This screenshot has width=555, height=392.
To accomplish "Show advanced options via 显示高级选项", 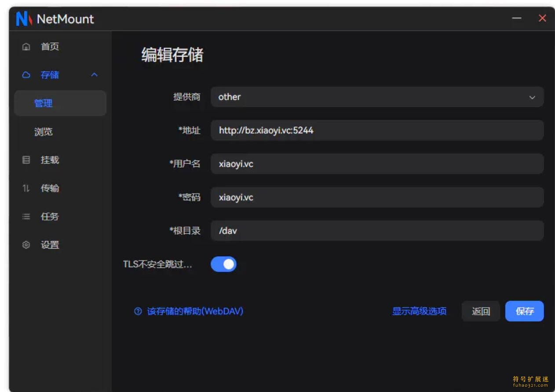I will point(419,311).
